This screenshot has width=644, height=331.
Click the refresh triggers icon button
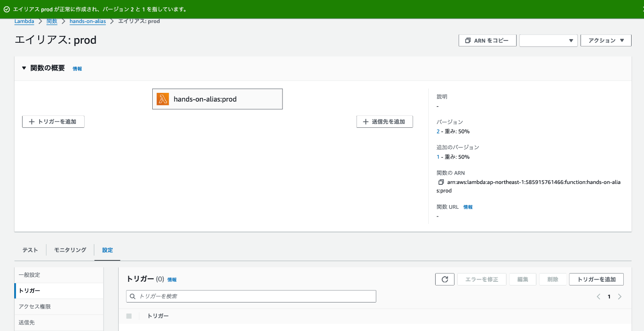pyautogui.click(x=445, y=279)
